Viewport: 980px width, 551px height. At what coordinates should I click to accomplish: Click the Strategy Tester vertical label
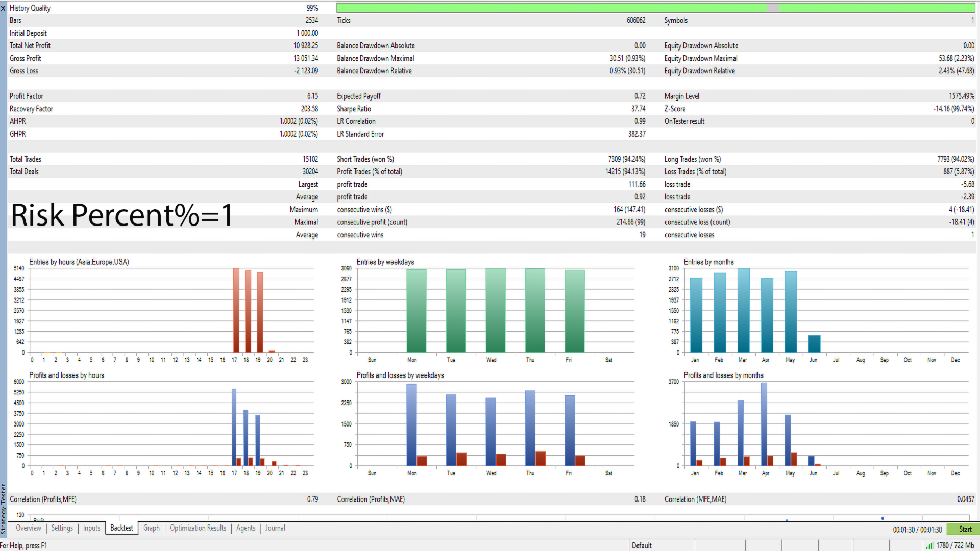click(3, 509)
